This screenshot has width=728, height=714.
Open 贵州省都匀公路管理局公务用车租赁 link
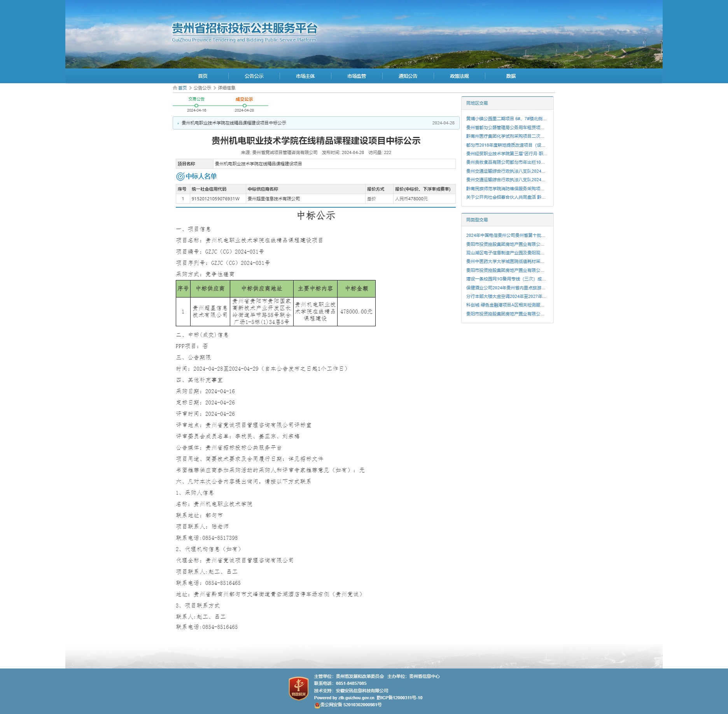pos(505,128)
